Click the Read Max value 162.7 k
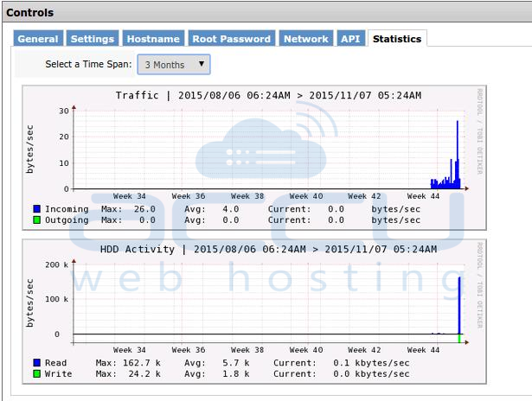This screenshot has height=401, width=532. click(x=142, y=363)
